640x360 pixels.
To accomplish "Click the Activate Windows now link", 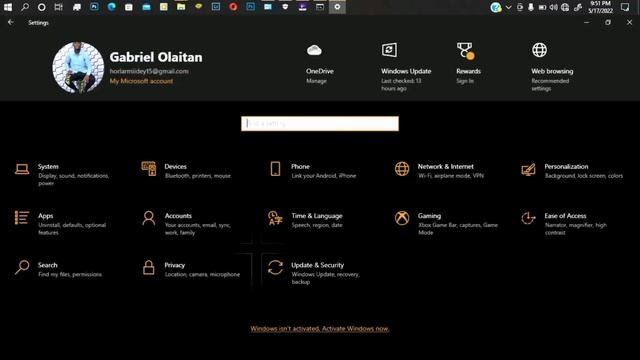I will click(355, 329).
